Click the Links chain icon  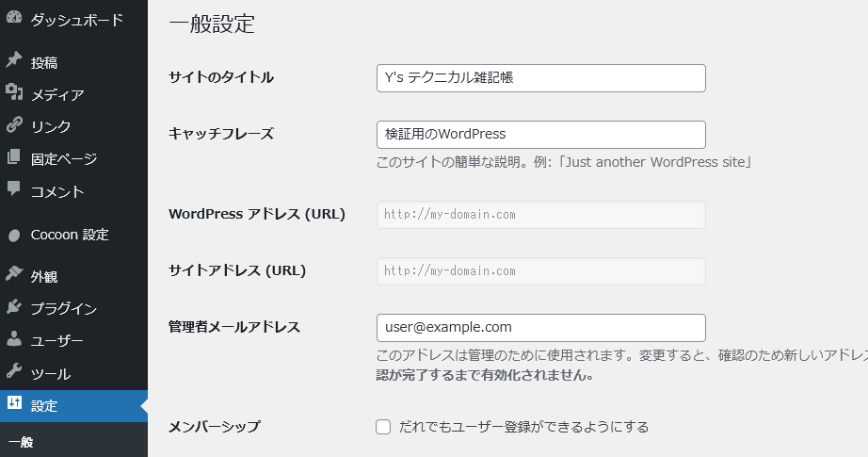[14, 126]
